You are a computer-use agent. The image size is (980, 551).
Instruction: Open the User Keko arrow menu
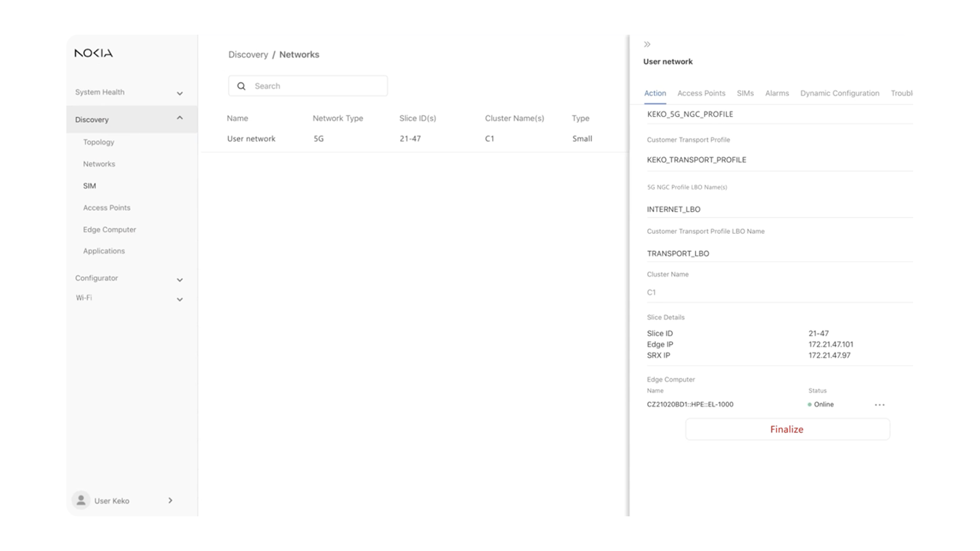click(170, 500)
